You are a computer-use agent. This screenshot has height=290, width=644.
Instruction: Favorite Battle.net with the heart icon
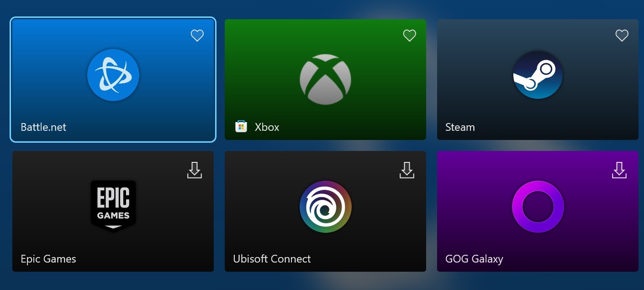(x=197, y=35)
